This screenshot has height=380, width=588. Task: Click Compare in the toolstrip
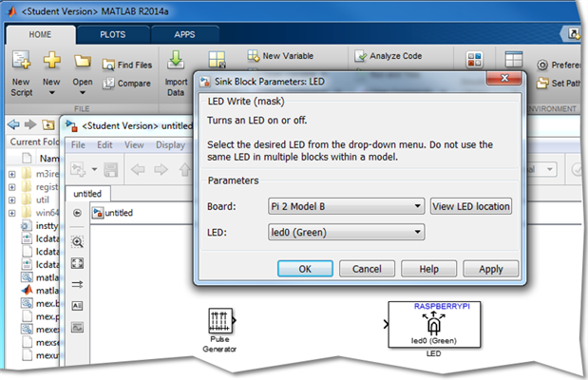click(x=126, y=84)
